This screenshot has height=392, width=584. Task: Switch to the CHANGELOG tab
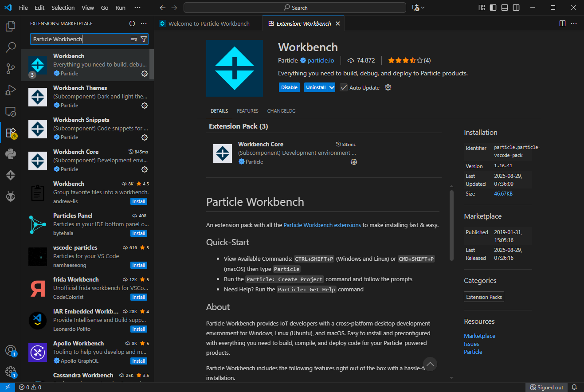pos(281,111)
